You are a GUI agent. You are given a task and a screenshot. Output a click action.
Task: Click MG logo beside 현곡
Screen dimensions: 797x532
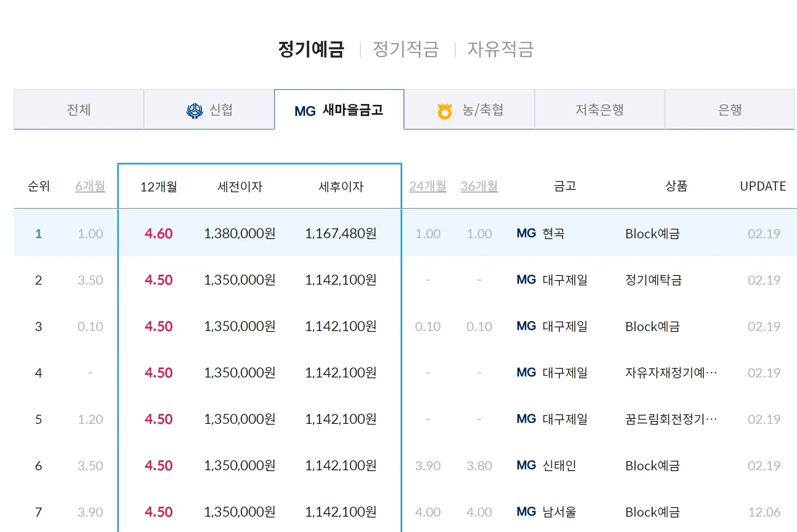(x=526, y=233)
